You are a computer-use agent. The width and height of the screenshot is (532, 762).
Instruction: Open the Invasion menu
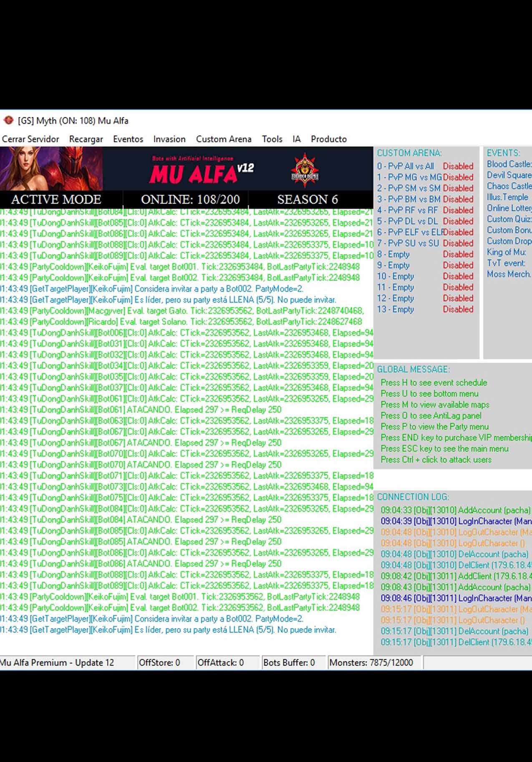click(169, 139)
